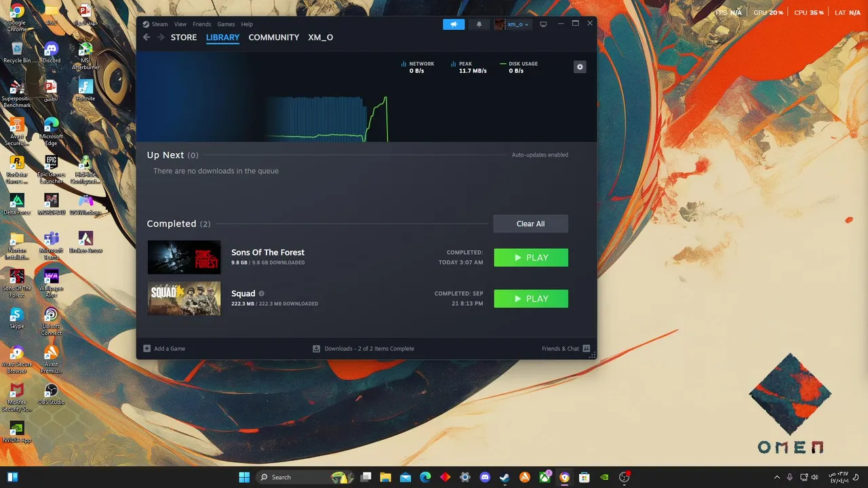Select the MORDHAU desktop icon

click(x=51, y=205)
